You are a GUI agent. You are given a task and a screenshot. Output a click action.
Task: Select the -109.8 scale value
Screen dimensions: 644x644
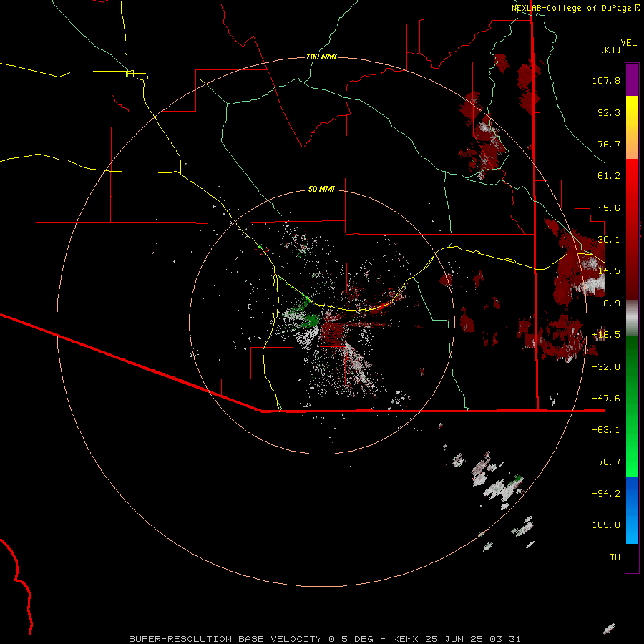tap(603, 525)
